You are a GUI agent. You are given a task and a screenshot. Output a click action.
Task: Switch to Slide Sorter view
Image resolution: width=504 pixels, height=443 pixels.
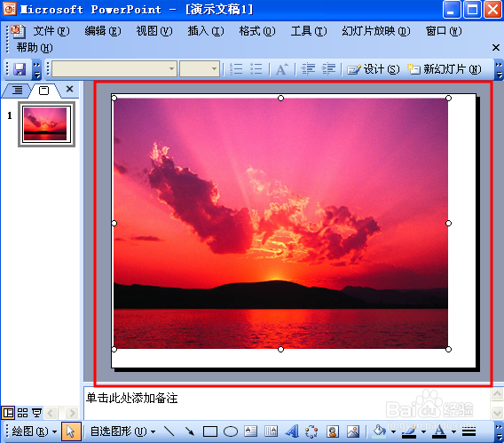point(22,413)
